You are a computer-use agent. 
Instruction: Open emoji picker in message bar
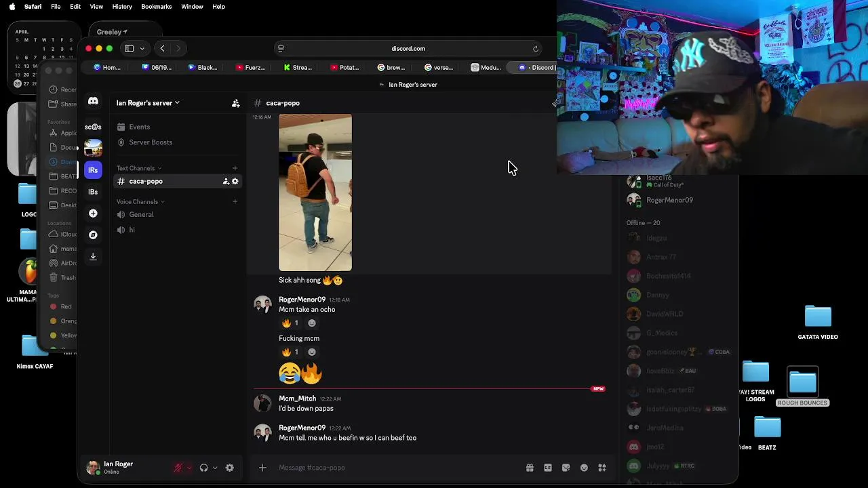coord(584,468)
